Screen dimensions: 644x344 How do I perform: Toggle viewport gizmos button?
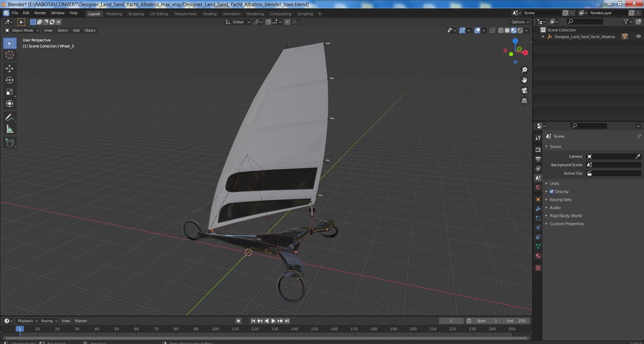tap(462, 31)
